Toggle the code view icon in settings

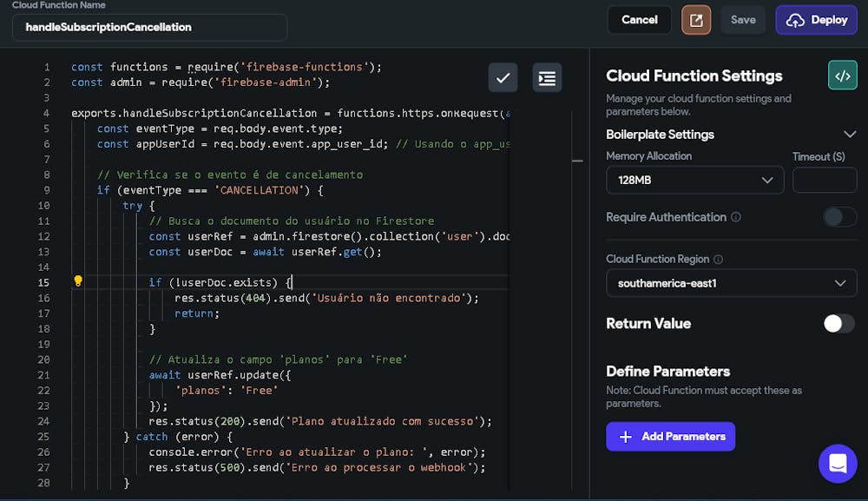(x=843, y=76)
